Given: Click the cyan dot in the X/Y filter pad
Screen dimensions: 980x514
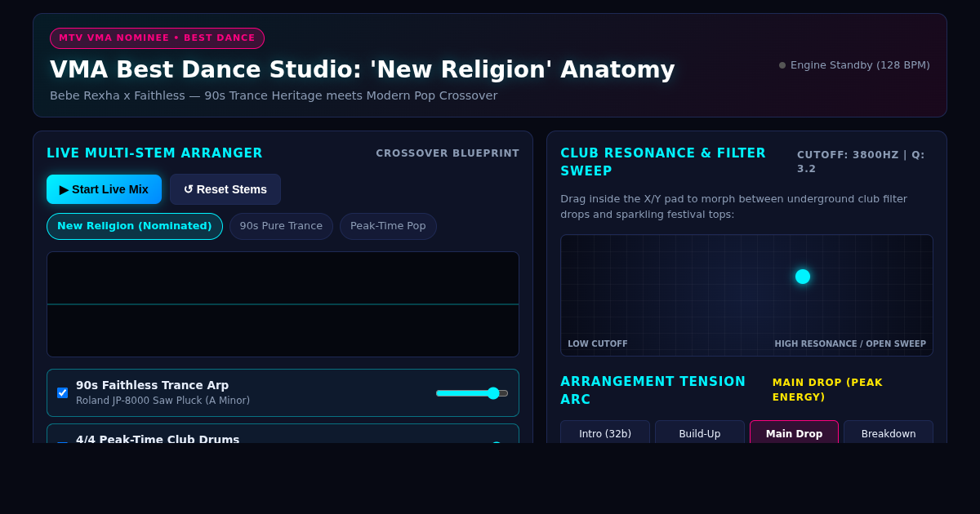Looking at the screenshot, I should [x=803, y=277].
